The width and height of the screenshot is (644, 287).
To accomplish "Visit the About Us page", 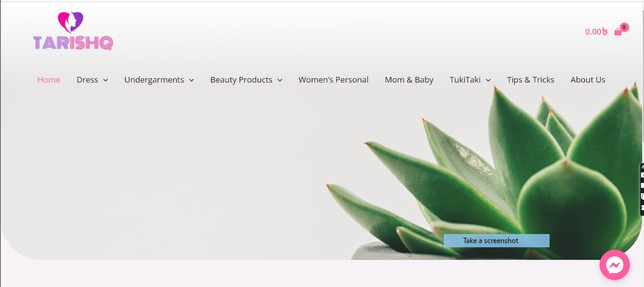I will point(587,80).
